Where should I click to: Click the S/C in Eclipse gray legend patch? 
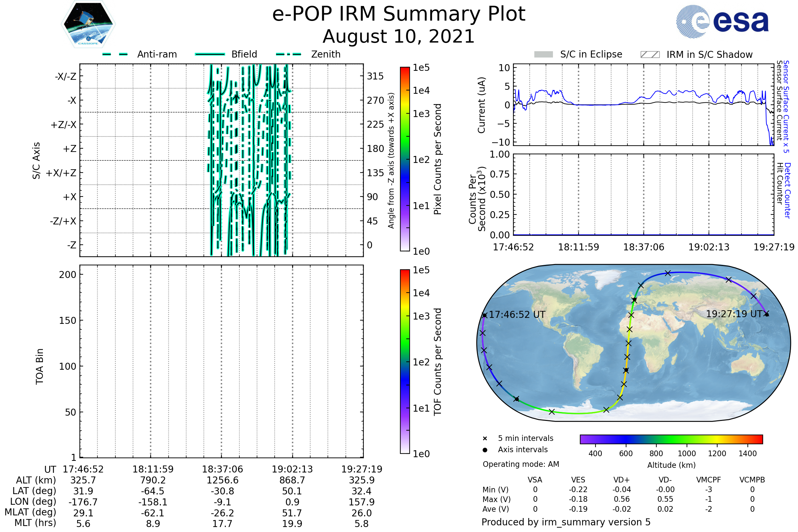[543, 55]
